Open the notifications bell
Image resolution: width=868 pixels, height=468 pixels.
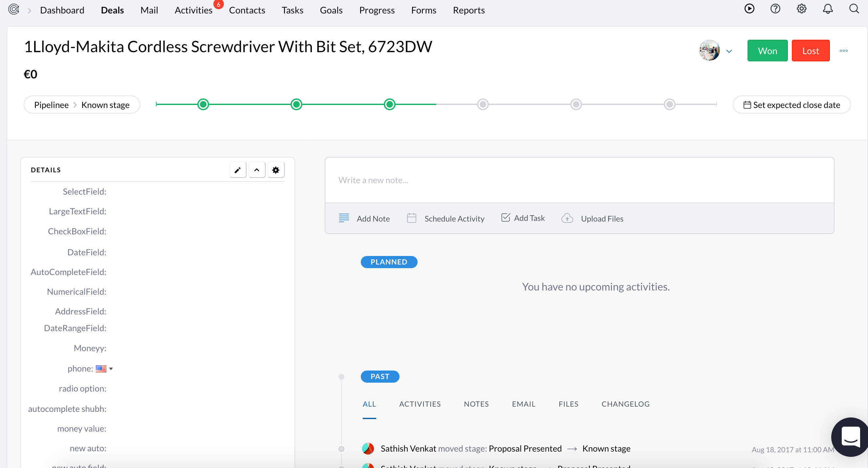828,9
